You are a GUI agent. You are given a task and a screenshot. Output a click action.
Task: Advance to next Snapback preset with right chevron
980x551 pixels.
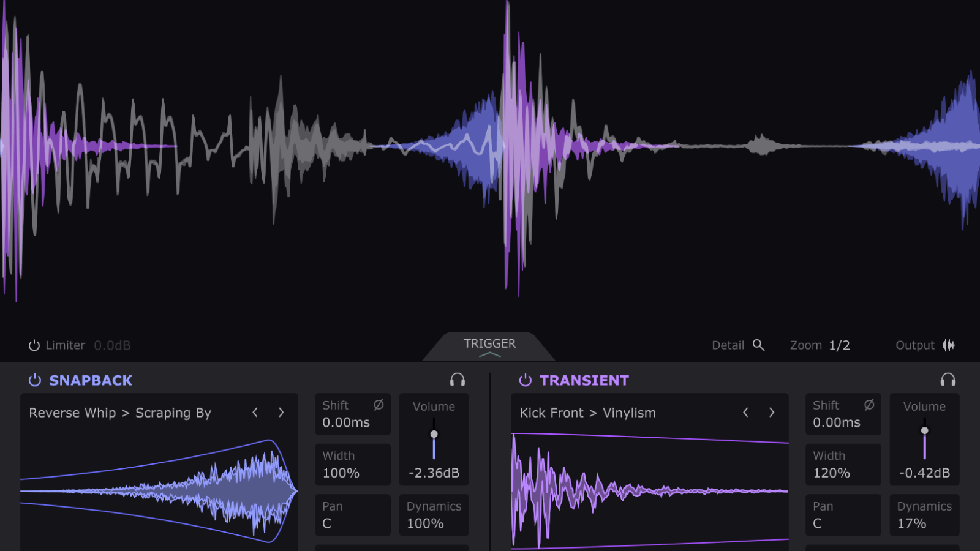pyautogui.click(x=281, y=413)
